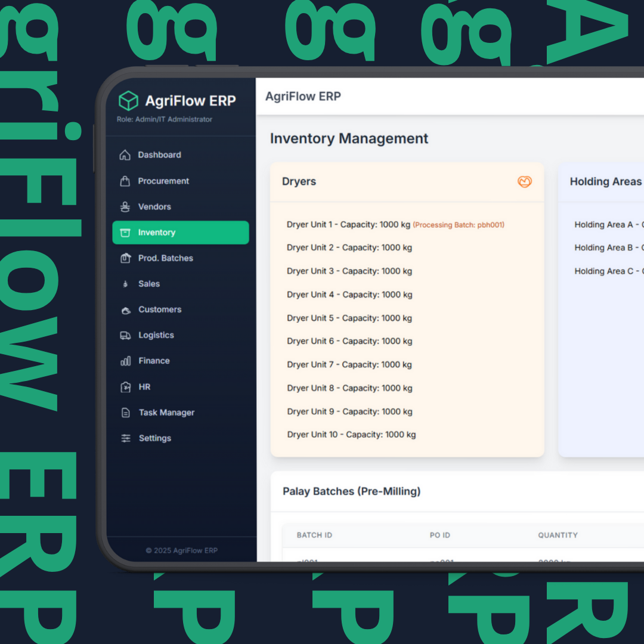Click the Finance bar chart icon

[125, 361]
